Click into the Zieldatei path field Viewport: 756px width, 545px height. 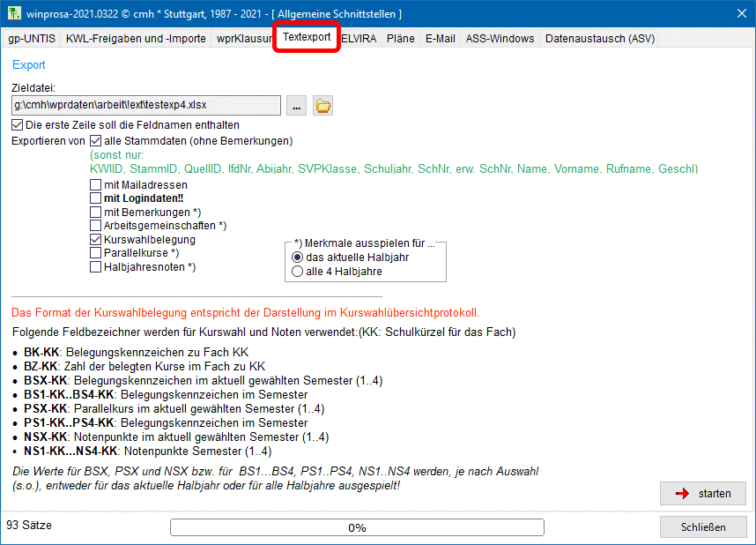pos(146,105)
